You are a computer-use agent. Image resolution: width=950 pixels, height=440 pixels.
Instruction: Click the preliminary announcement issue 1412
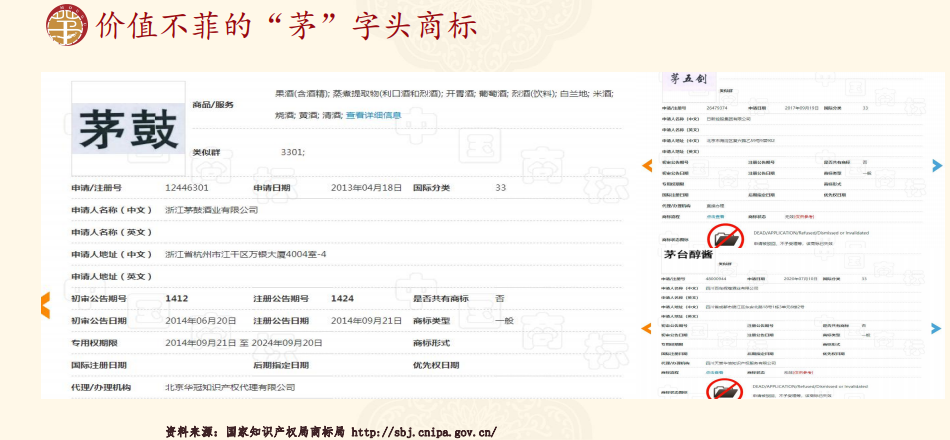pos(177,298)
